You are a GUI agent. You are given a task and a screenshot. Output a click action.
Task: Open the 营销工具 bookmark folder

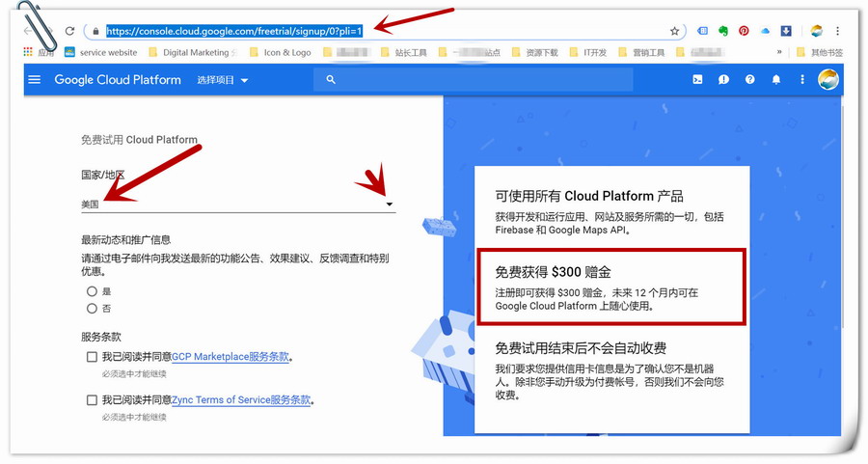tap(642, 53)
